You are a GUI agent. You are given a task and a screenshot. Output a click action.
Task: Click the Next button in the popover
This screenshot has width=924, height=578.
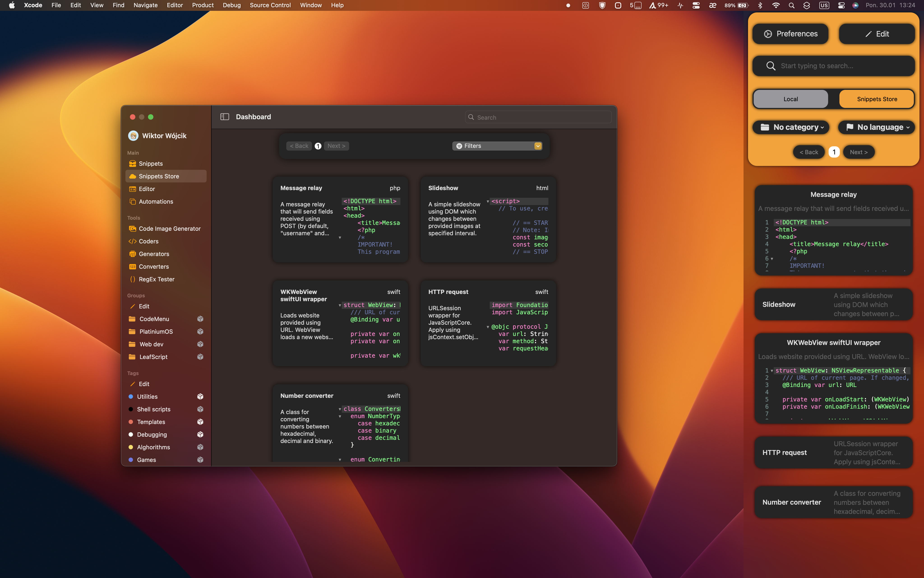tap(859, 152)
